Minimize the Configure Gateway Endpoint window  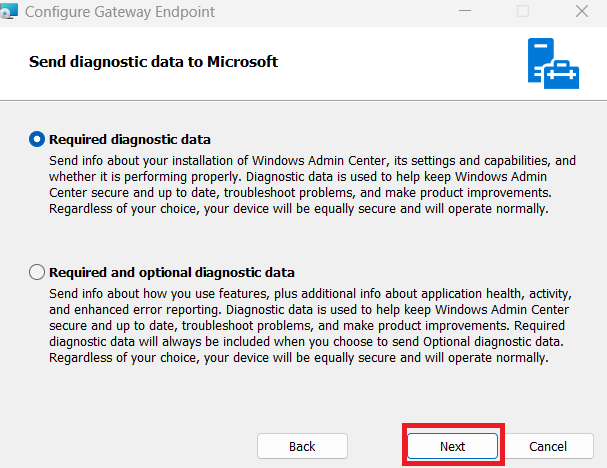pyautogui.click(x=465, y=11)
